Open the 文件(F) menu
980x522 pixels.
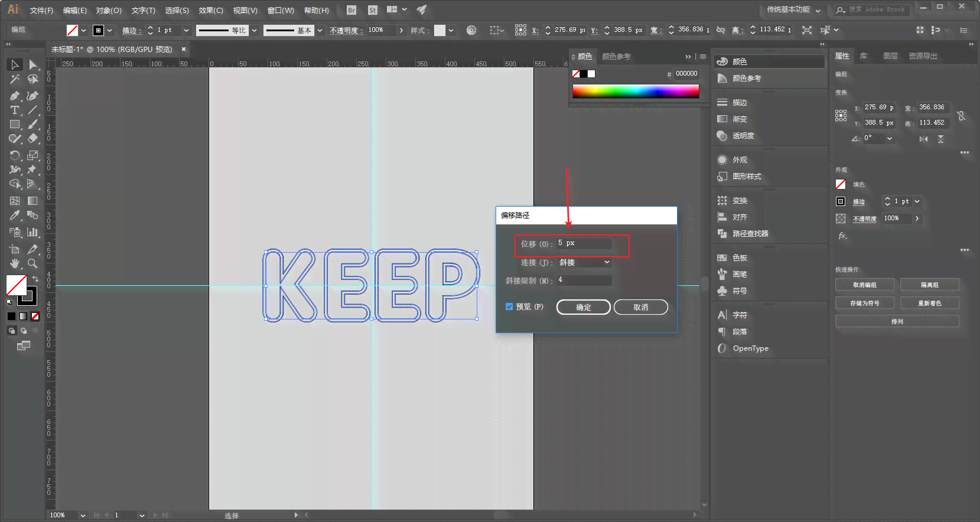tap(41, 11)
